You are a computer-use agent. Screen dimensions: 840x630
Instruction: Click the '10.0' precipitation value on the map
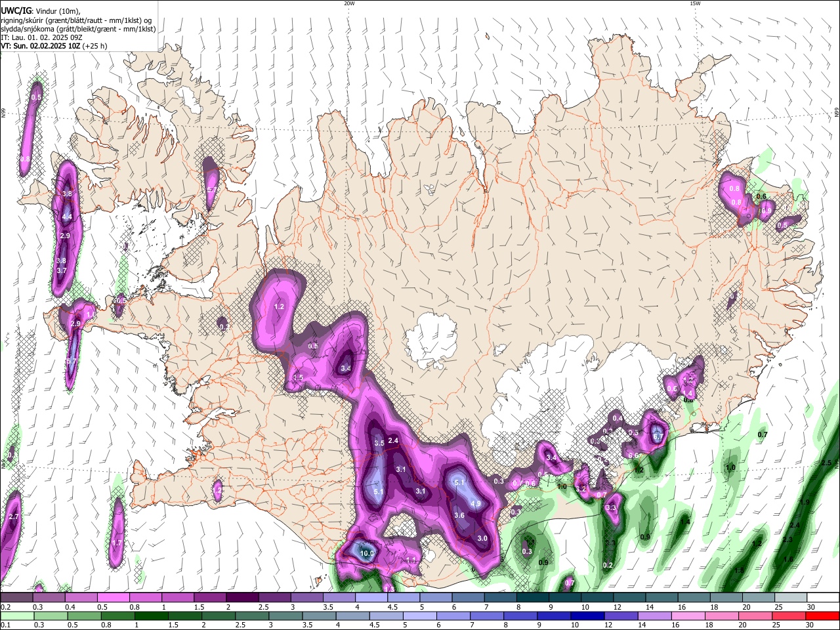367,553
